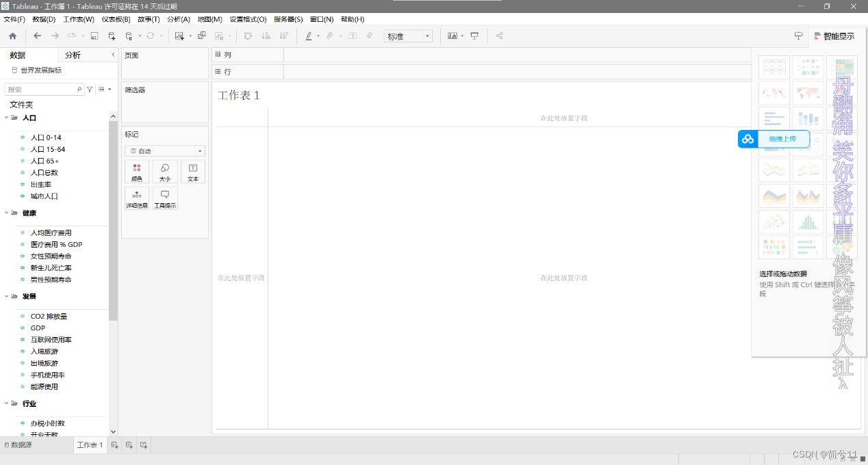Toggle the fix axes pin icon
868x465 pixels.
[370, 36]
